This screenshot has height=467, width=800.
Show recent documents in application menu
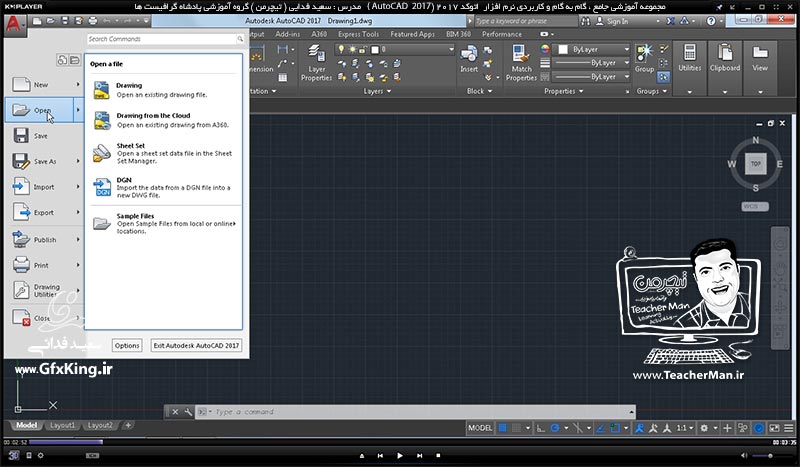point(62,60)
